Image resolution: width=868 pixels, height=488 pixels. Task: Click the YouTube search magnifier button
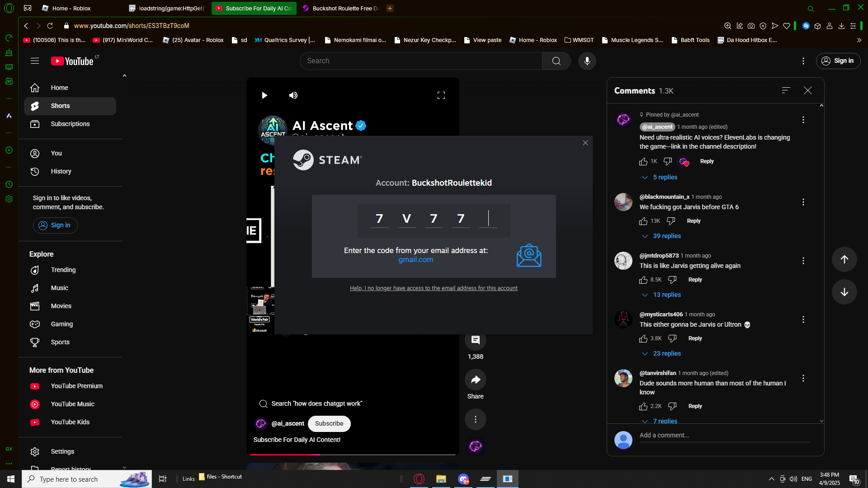coord(556,61)
